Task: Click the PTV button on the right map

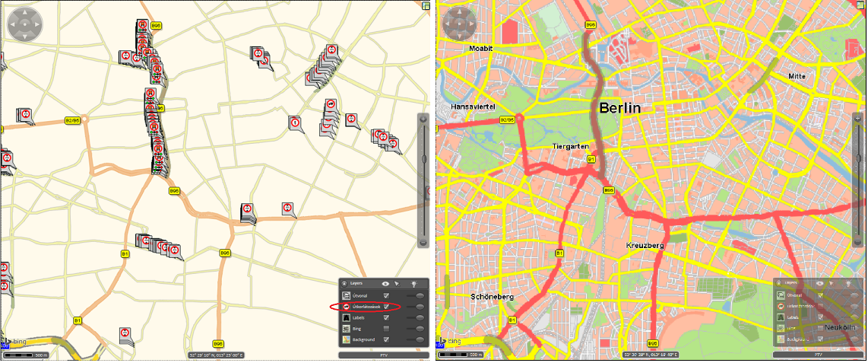Action: pos(818,355)
